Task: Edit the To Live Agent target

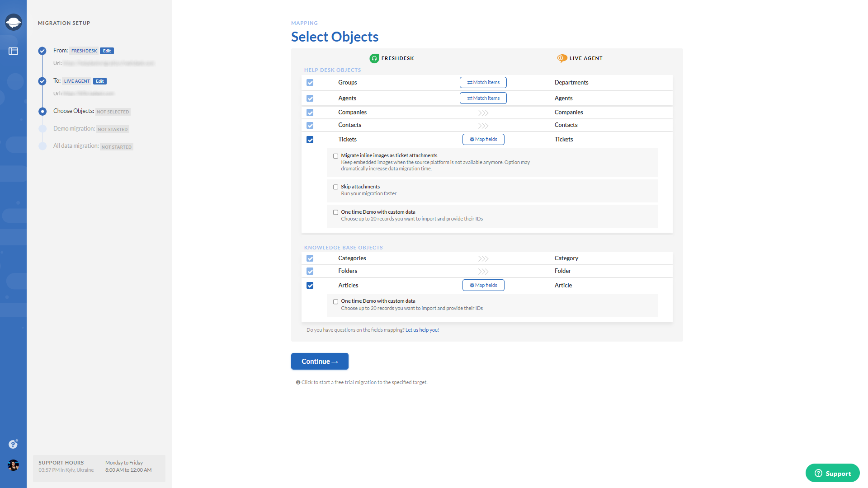Action: [100, 81]
